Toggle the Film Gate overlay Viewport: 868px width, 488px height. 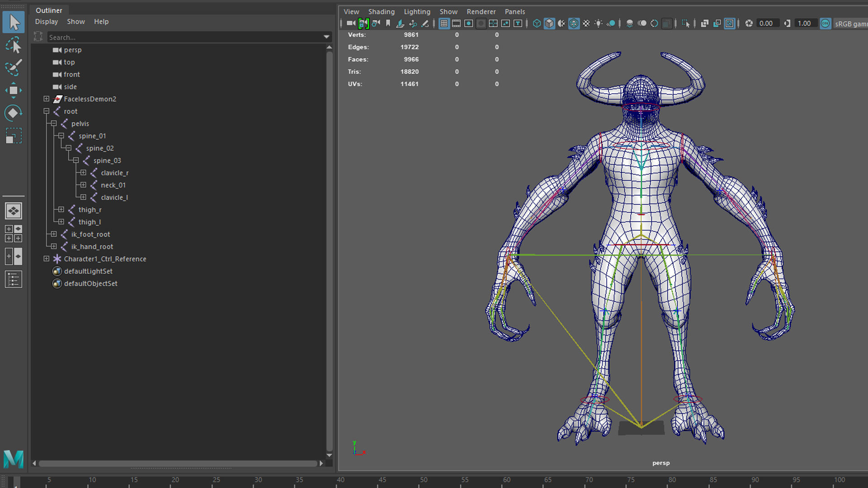[457, 23]
